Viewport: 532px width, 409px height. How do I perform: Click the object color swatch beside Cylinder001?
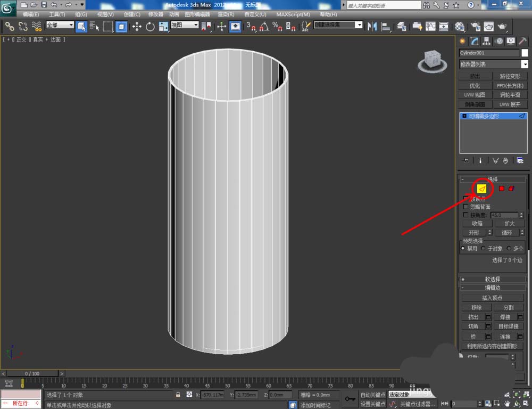coord(525,53)
